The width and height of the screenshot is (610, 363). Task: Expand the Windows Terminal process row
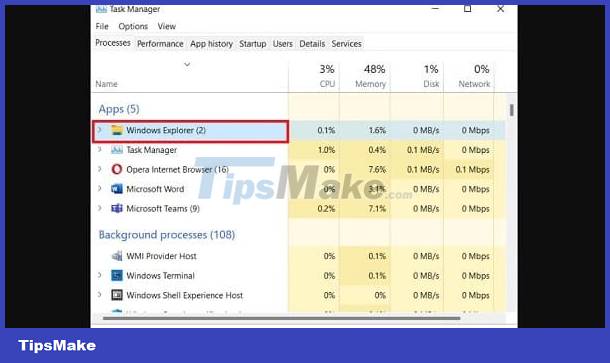(x=100, y=275)
